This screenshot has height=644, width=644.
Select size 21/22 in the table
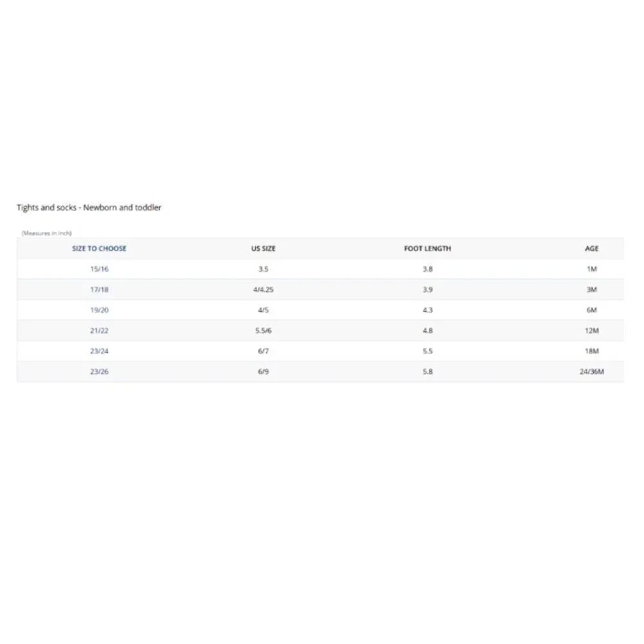[99, 330]
